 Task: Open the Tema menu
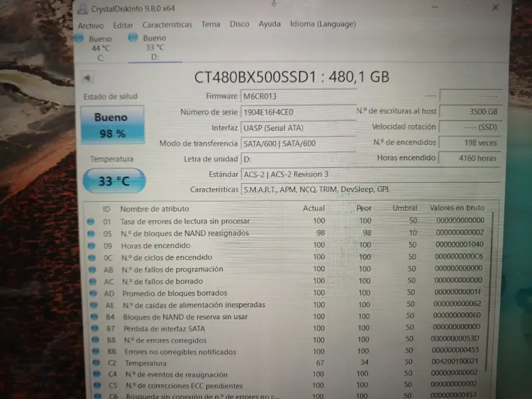coord(211,24)
